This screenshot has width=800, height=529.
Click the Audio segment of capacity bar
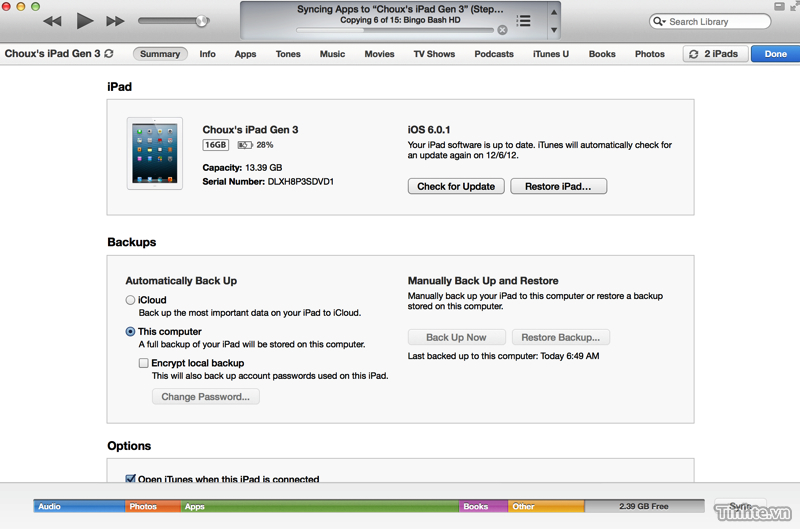[79, 506]
